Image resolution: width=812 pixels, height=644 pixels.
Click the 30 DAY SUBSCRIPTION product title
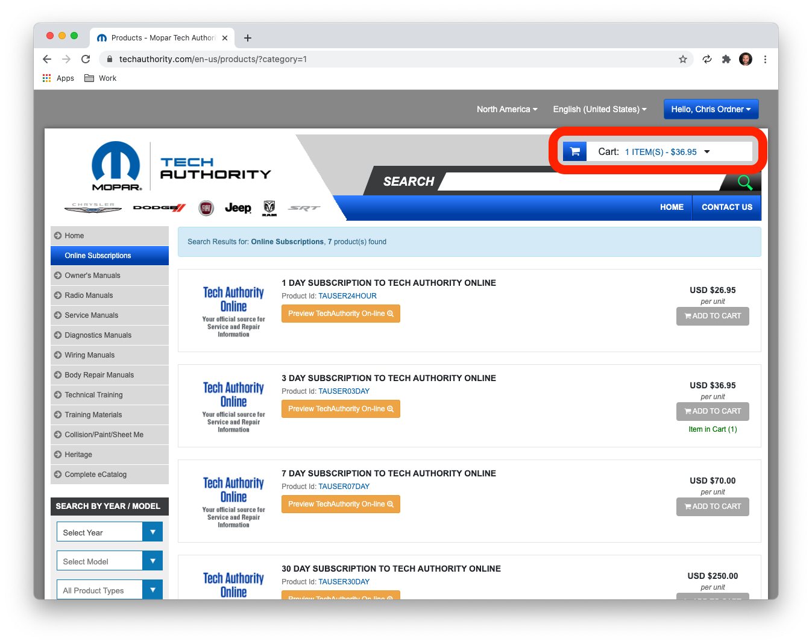click(x=391, y=569)
